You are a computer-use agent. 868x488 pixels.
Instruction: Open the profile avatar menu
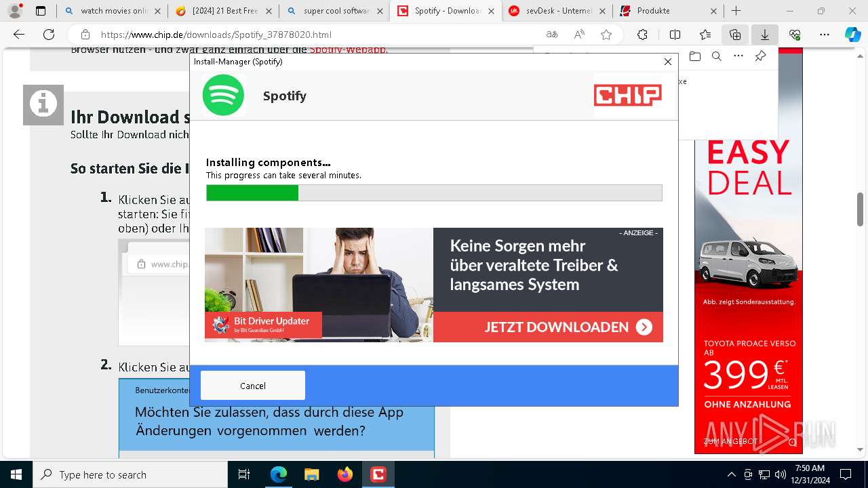pyautogui.click(x=15, y=11)
